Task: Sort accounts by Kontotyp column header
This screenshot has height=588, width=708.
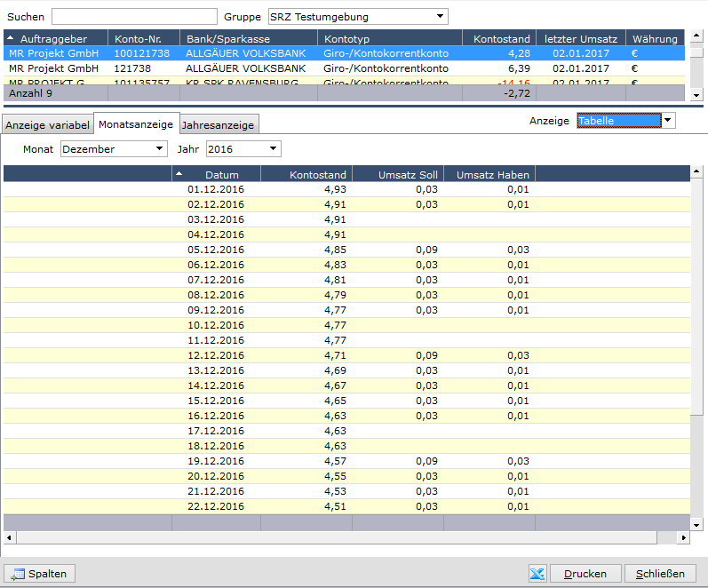Action: click(x=390, y=38)
